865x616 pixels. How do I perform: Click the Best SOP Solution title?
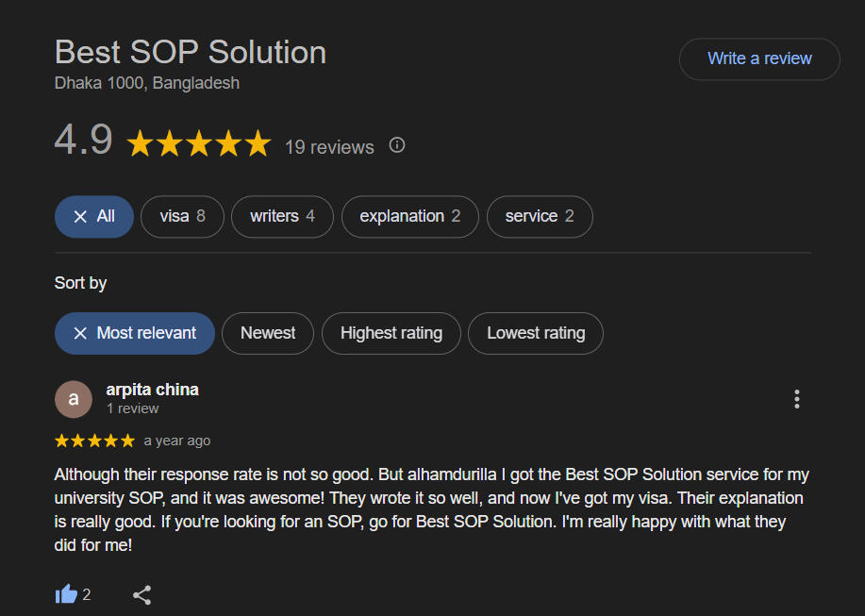click(191, 52)
